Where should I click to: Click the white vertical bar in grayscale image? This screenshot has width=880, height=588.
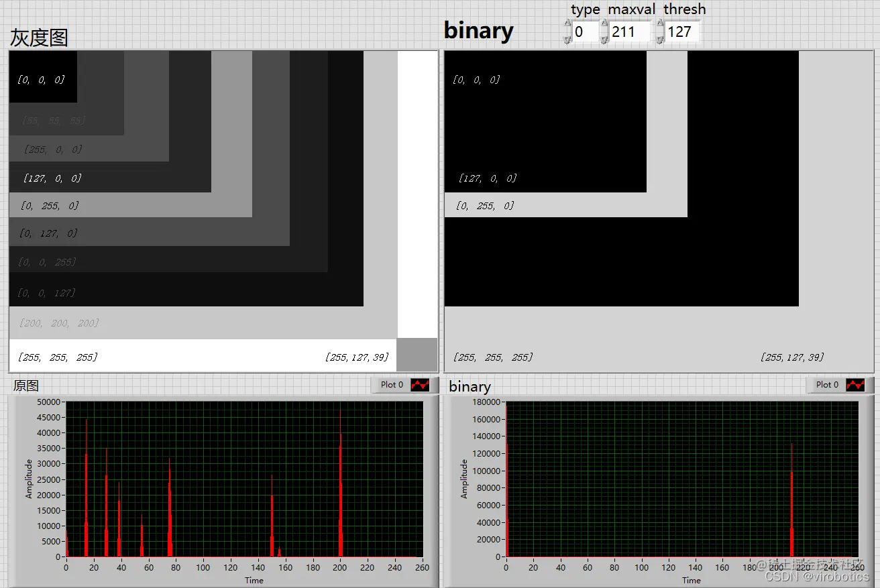[417, 194]
